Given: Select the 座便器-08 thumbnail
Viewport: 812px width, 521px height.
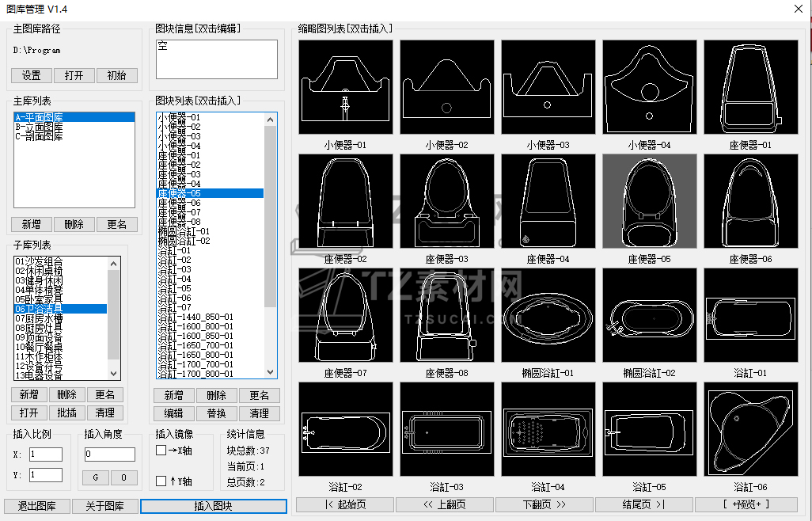Looking at the screenshot, I should click(447, 315).
